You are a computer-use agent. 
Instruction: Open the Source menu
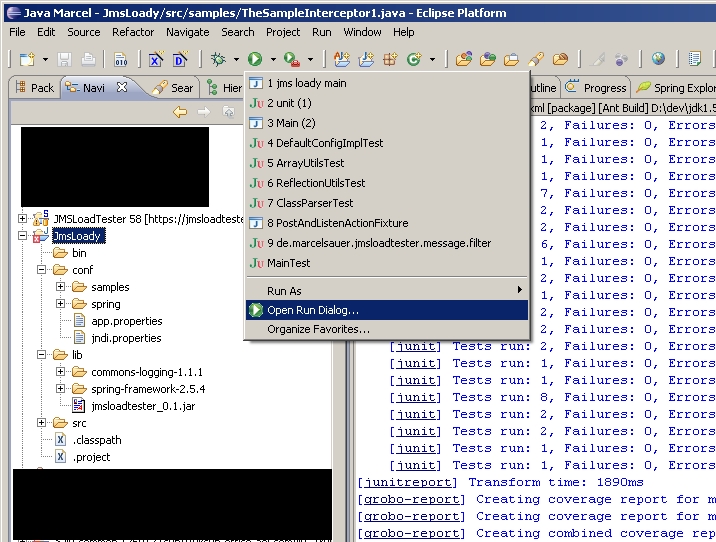(84, 32)
